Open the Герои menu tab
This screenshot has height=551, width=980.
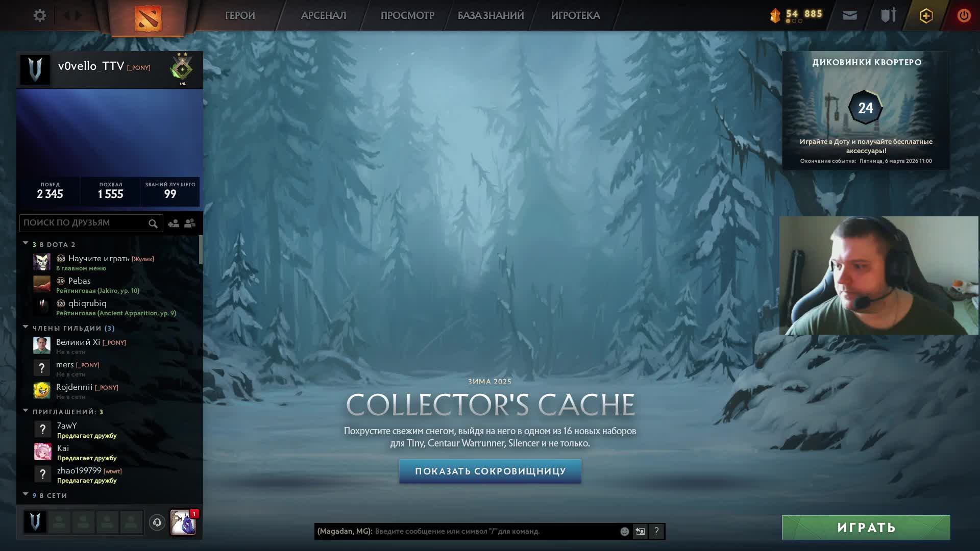[239, 15]
